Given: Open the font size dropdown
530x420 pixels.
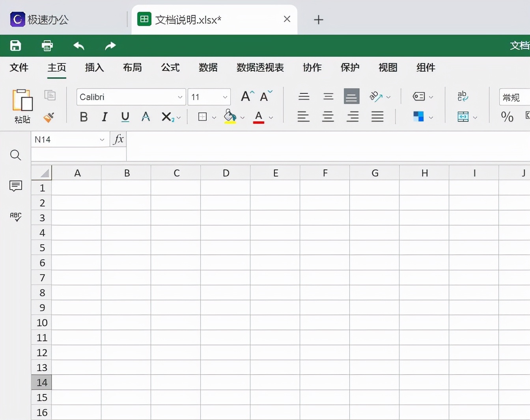Looking at the screenshot, I should pos(225,97).
